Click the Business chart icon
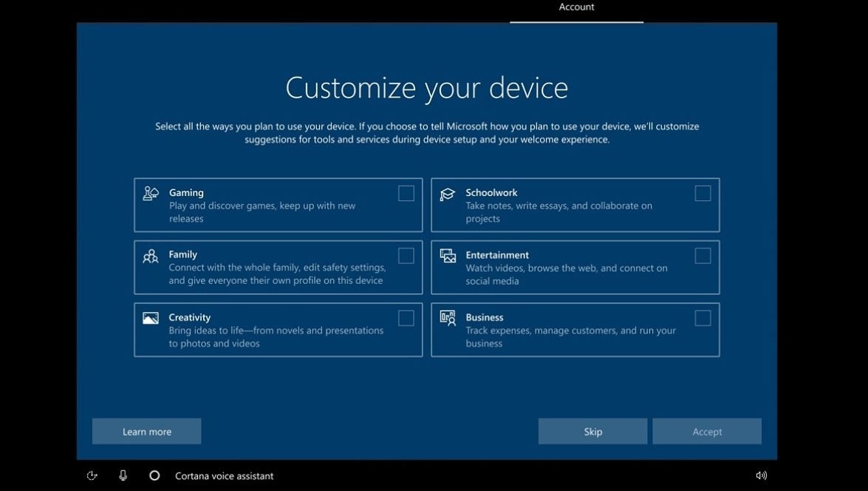 448,318
